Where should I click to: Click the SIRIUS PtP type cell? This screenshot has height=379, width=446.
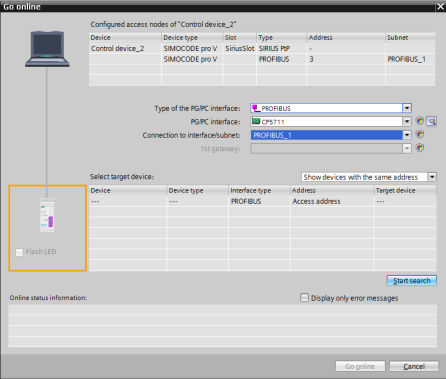pyautogui.click(x=281, y=49)
